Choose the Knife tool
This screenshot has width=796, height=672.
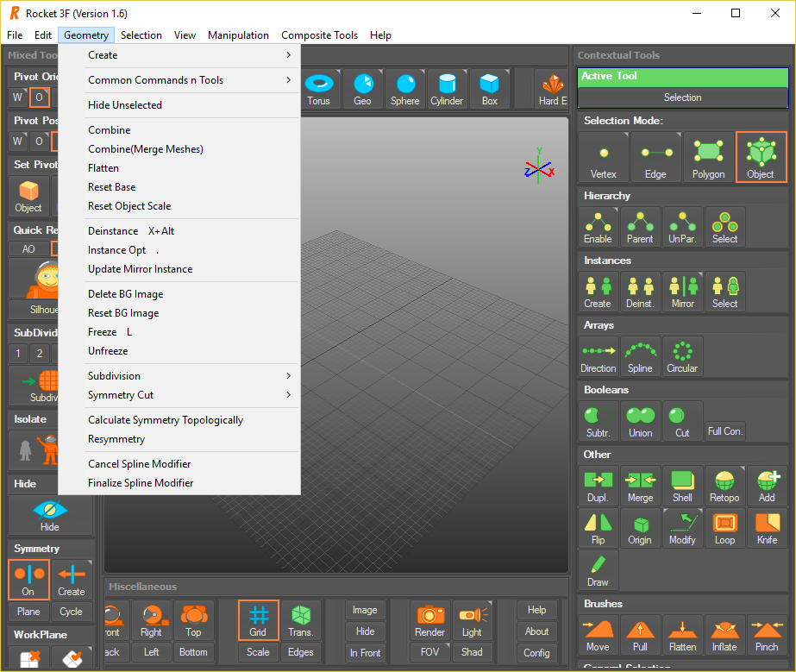pos(767,527)
